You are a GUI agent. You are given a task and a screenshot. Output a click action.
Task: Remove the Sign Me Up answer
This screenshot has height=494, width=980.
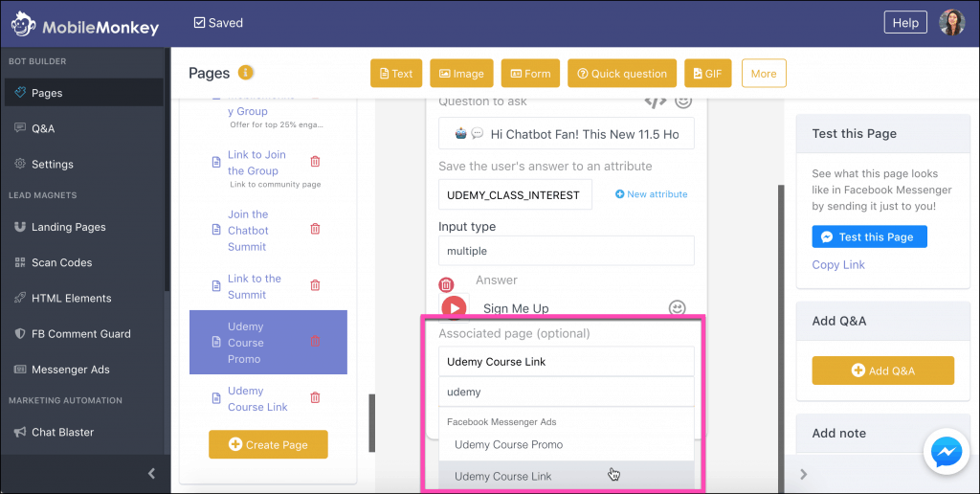446,285
